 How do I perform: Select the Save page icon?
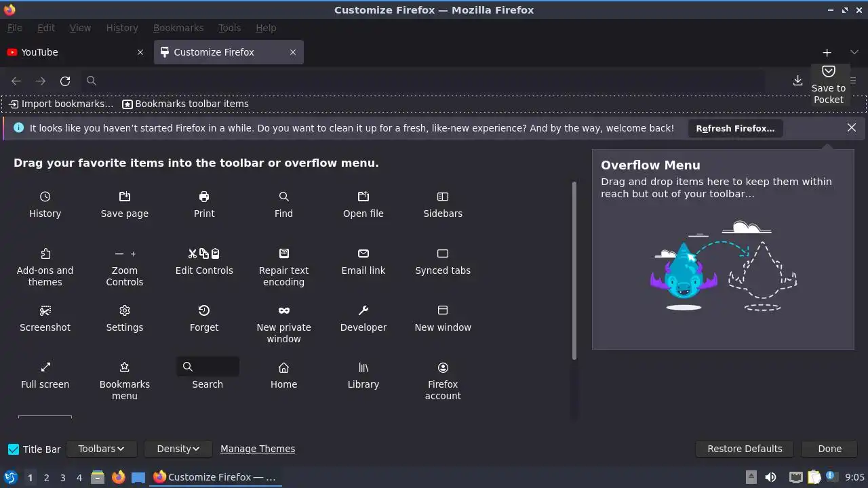tap(125, 197)
